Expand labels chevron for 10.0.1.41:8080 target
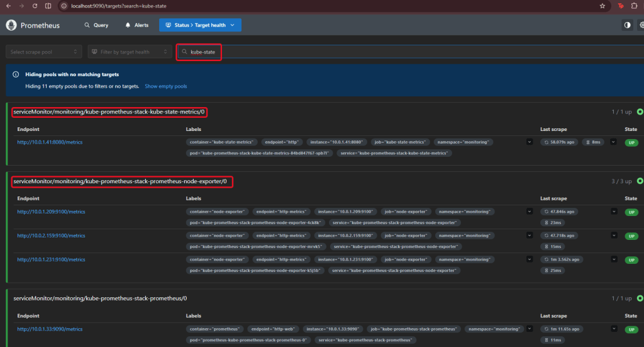The image size is (644, 347). (530, 142)
